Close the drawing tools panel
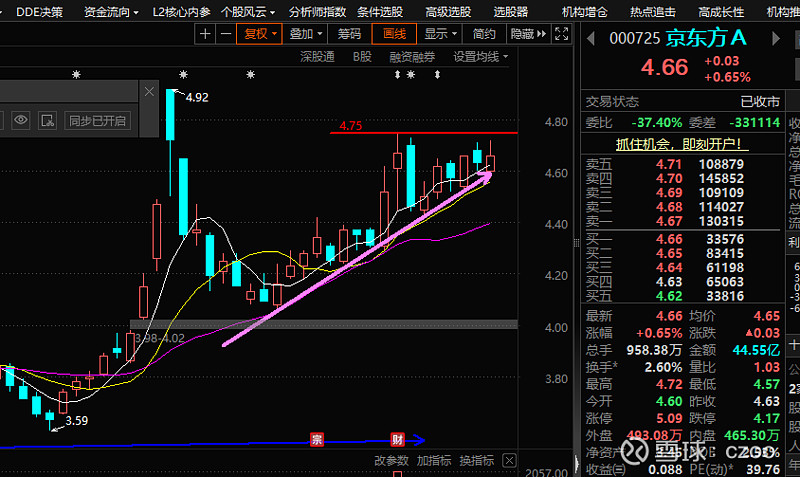Viewport: 800px width, 477px height. pyautogui.click(x=149, y=92)
